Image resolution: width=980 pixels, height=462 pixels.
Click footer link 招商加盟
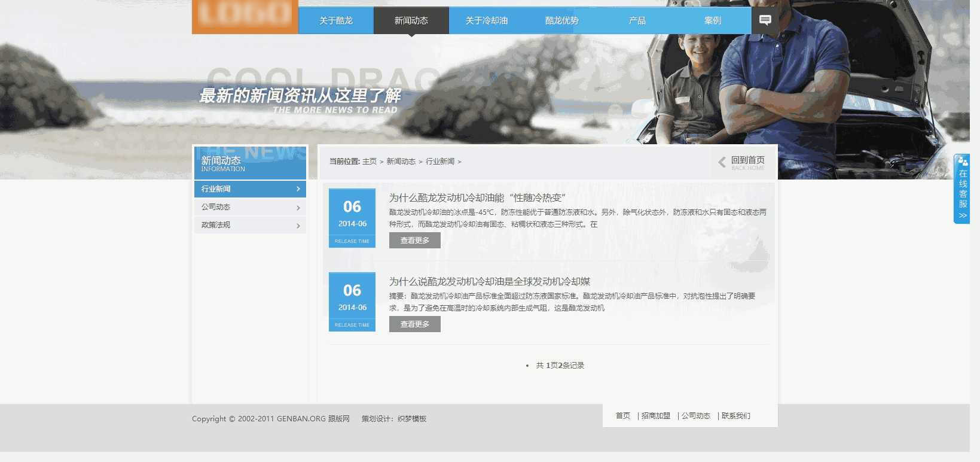click(x=656, y=416)
